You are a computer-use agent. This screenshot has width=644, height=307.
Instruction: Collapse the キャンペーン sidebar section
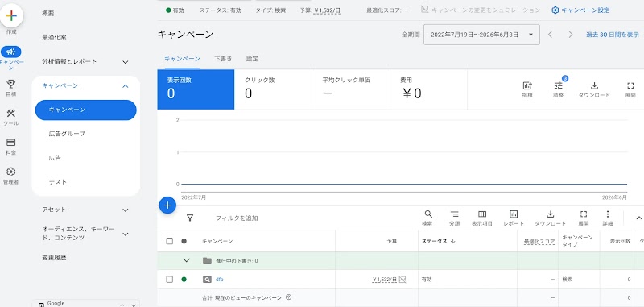(x=126, y=86)
